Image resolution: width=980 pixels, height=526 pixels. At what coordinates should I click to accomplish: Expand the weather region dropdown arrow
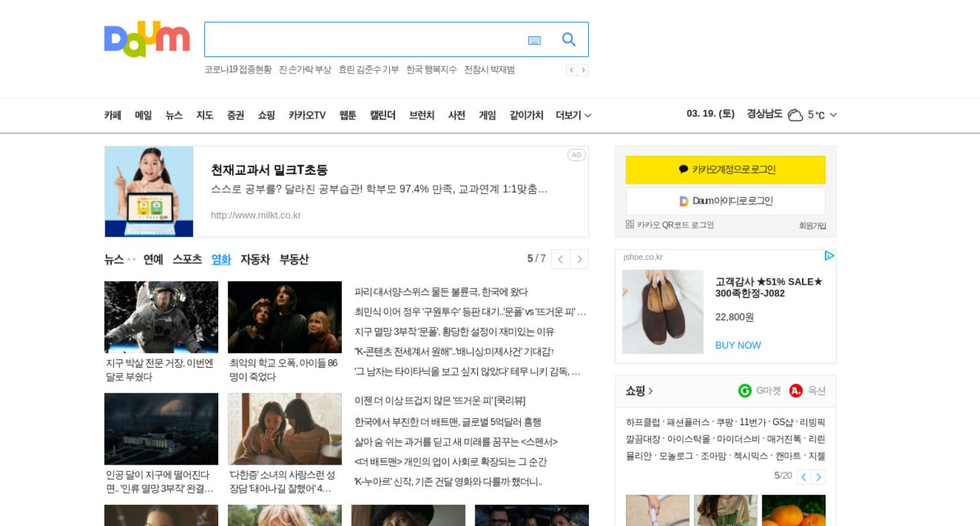point(833,115)
